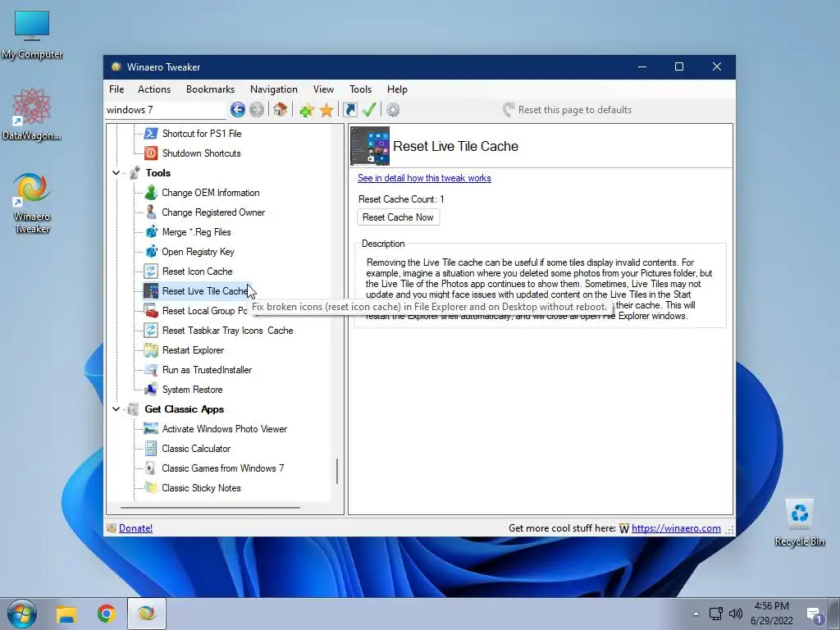
Task: Open the Bookmarks menu
Action: (x=210, y=89)
